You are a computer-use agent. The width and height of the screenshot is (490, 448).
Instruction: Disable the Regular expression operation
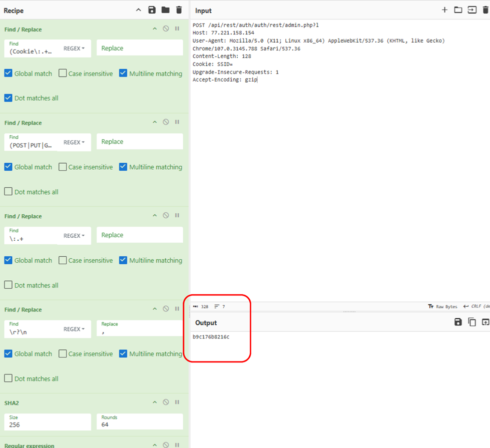coord(166,445)
